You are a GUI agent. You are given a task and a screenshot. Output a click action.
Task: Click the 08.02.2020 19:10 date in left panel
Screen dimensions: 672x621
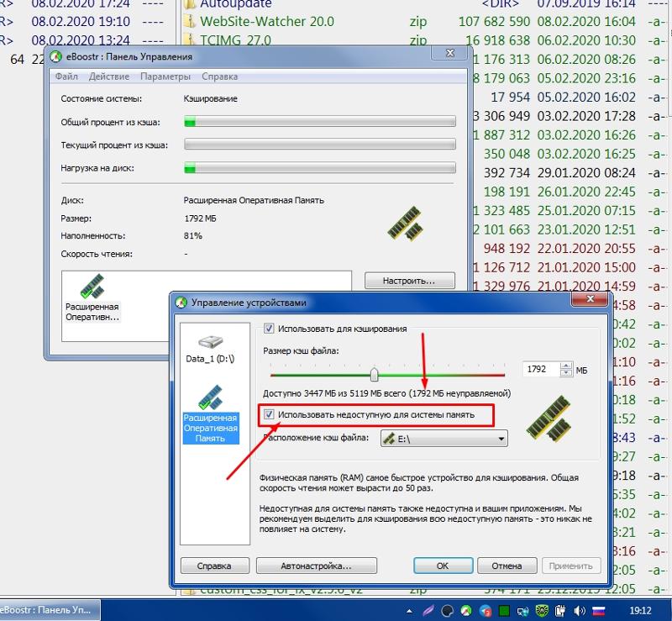[81, 21]
